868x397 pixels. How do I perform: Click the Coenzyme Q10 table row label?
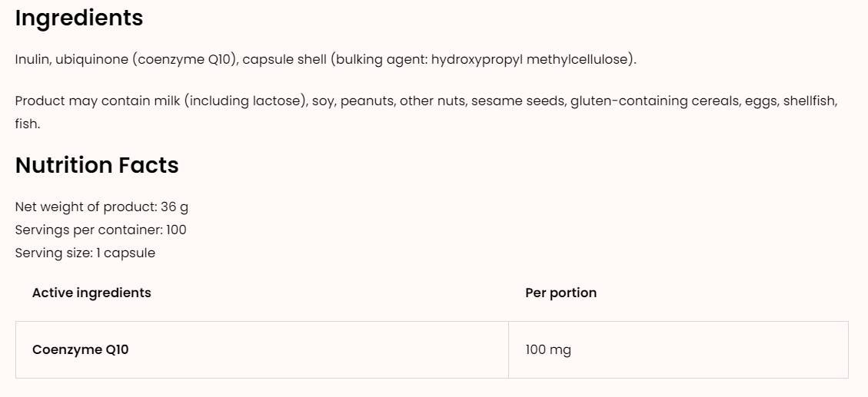[x=81, y=350]
